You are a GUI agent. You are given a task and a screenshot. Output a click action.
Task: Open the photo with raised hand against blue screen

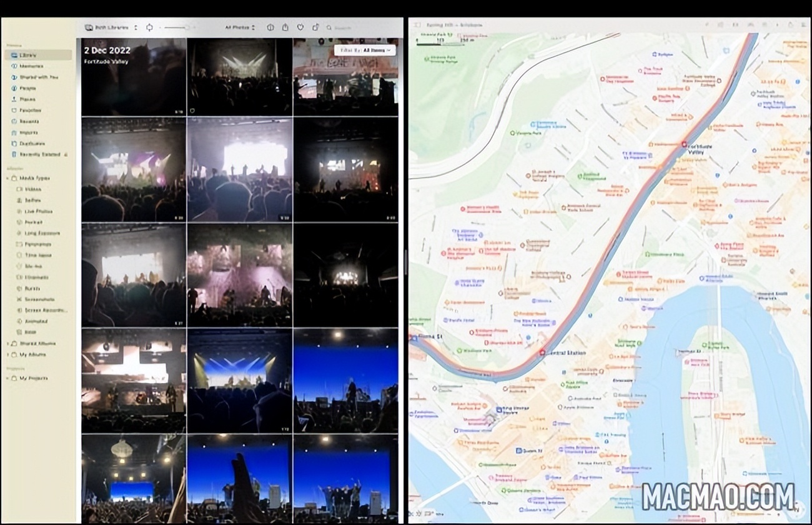coord(240,479)
